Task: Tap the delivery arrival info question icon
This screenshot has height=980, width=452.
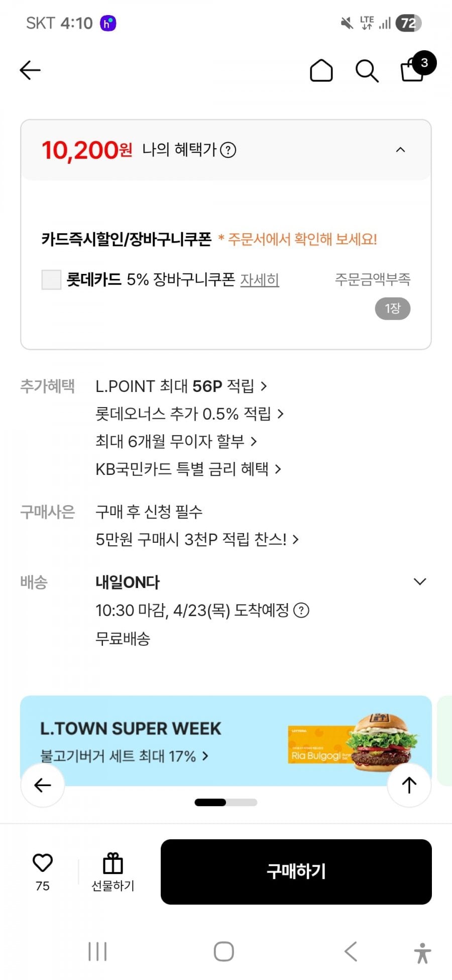Action: 301,611
